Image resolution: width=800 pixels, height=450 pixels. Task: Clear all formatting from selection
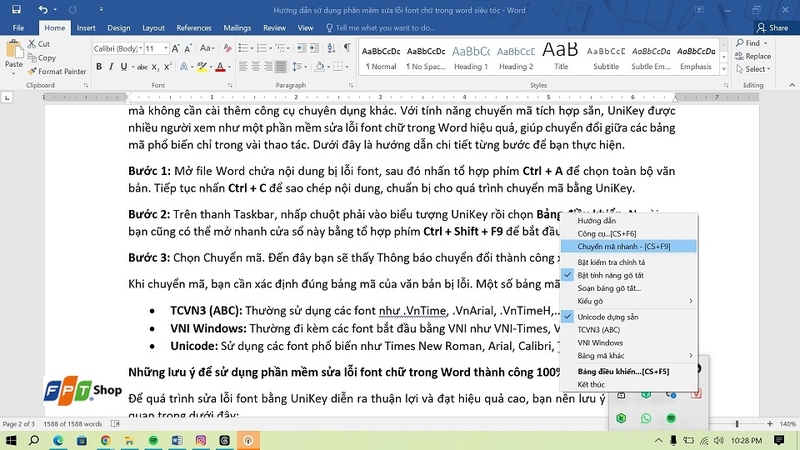(228, 48)
